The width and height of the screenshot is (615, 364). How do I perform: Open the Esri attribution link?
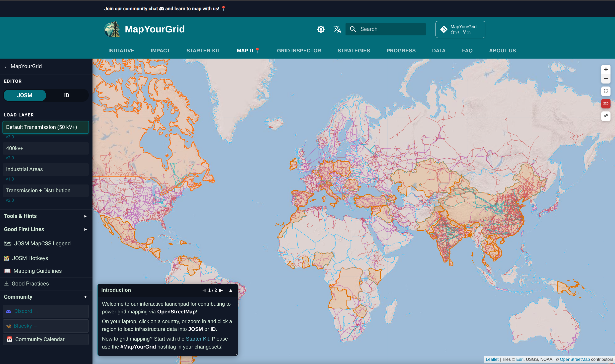pyautogui.click(x=520, y=359)
